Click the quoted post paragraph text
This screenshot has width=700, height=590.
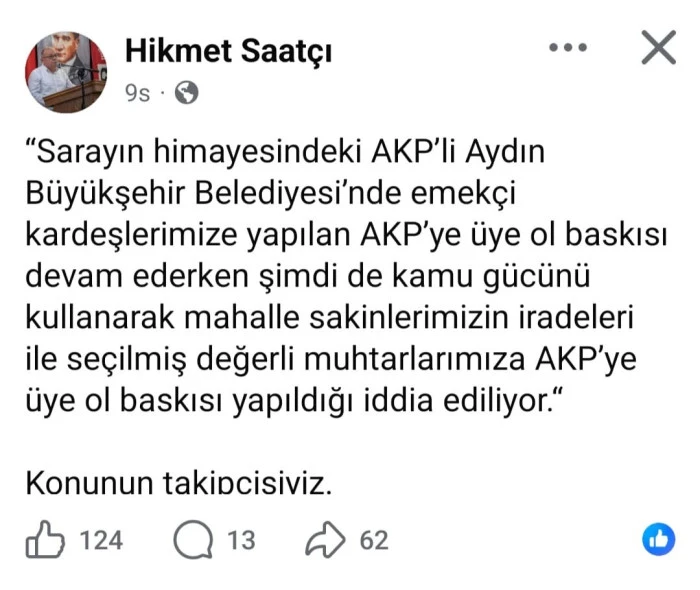pos(346,277)
